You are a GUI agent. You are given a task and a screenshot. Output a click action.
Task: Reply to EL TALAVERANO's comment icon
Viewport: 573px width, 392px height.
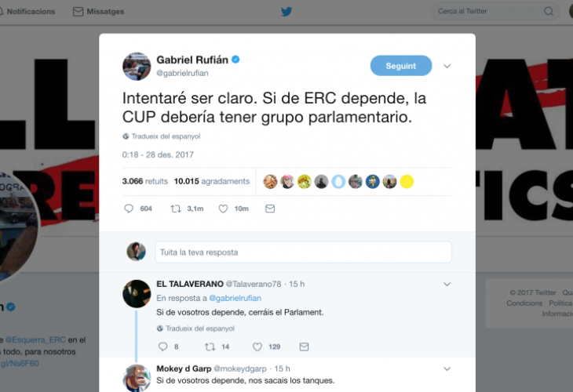[162, 347]
